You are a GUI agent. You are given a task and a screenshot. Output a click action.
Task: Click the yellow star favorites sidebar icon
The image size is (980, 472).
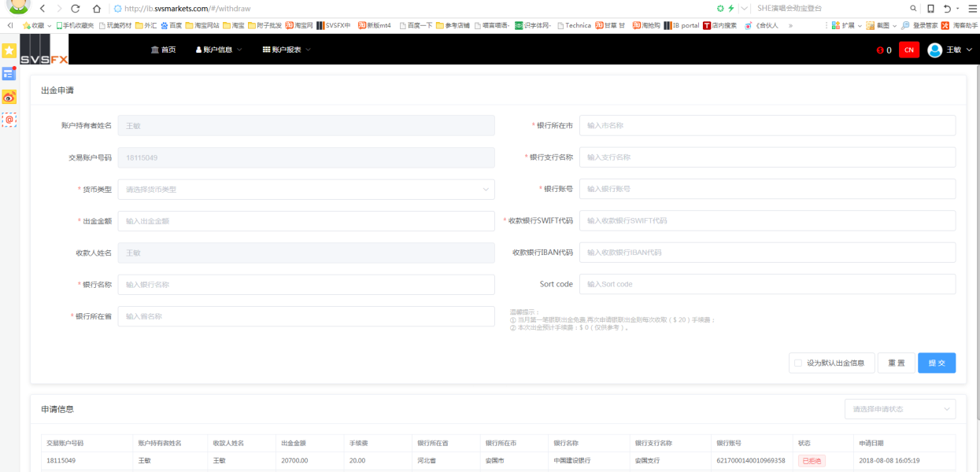(x=9, y=50)
